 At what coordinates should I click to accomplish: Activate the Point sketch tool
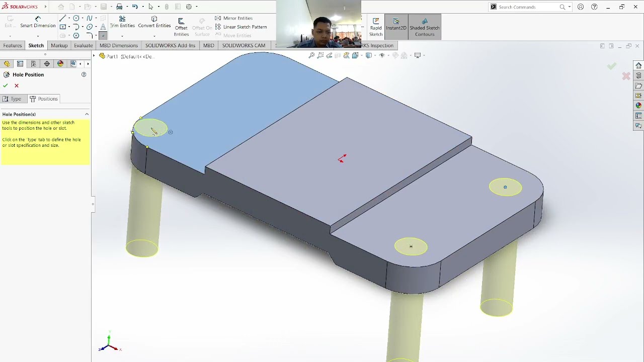(x=103, y=36)
